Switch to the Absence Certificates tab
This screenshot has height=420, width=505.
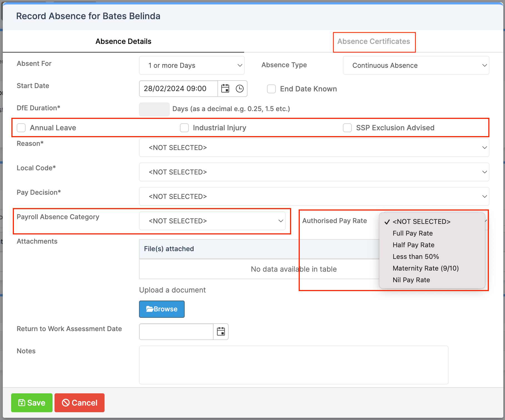coord(374,41)
